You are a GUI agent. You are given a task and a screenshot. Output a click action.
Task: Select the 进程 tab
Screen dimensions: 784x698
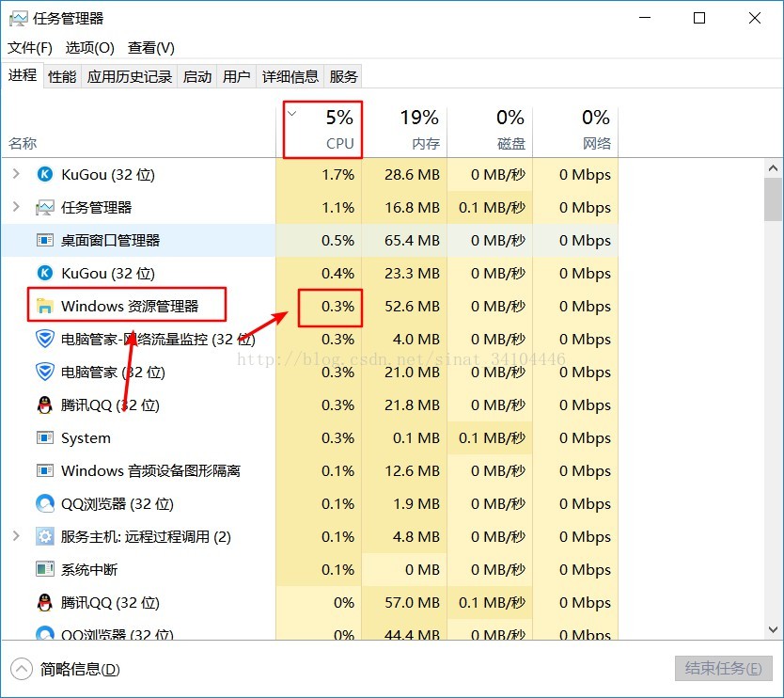23,75
